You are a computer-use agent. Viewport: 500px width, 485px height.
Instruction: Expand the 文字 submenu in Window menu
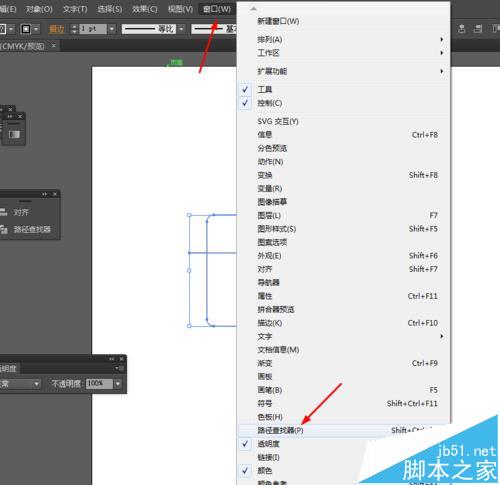click(343, 337)
